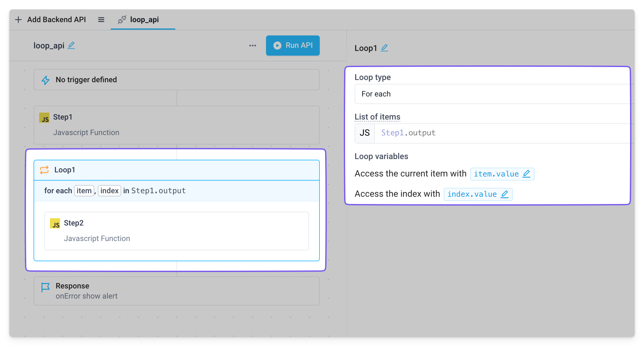The image size is (644, 346).
Task: Click the item variable chip in Loop1
Action: tap(84, 191)
